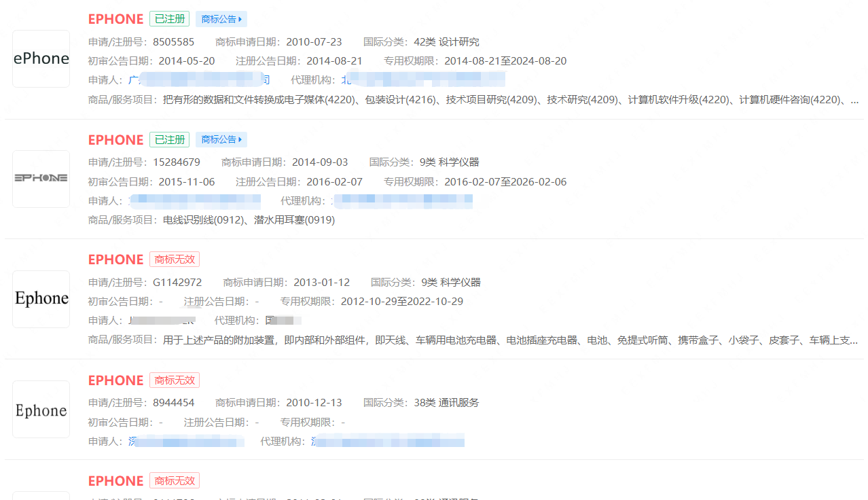This screenshot has height=500, width=868.
Task: Open the blurred agency link for trademark 8505585
Action: click(x=423, y=80)
